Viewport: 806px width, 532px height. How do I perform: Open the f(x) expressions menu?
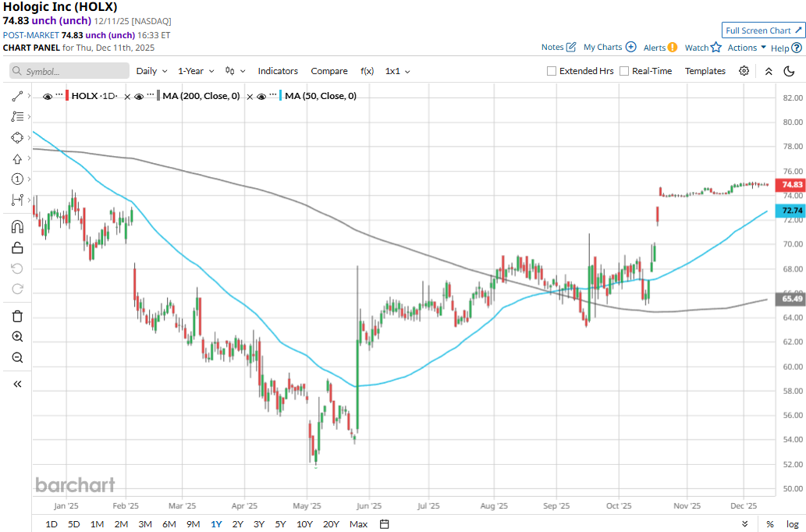[x=367, y=71]
